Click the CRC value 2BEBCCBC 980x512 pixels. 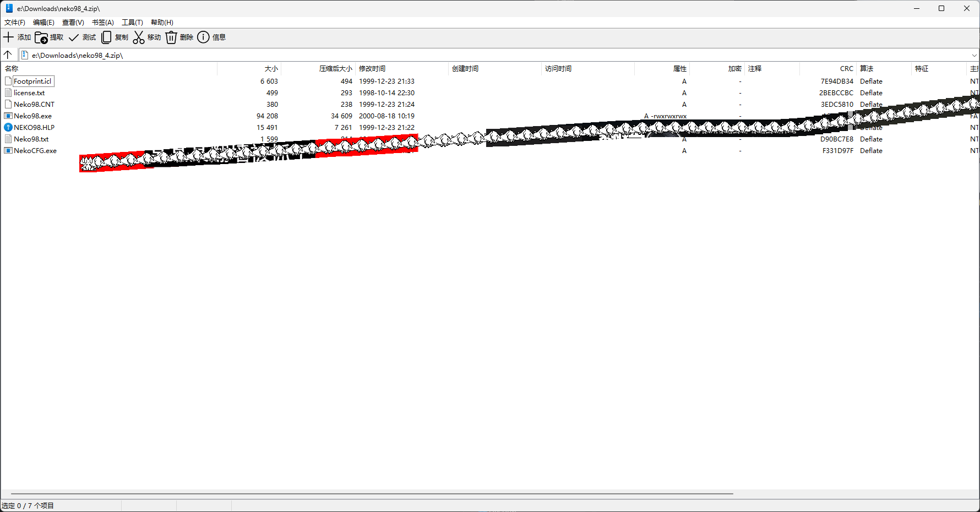(x=836, y=93)
